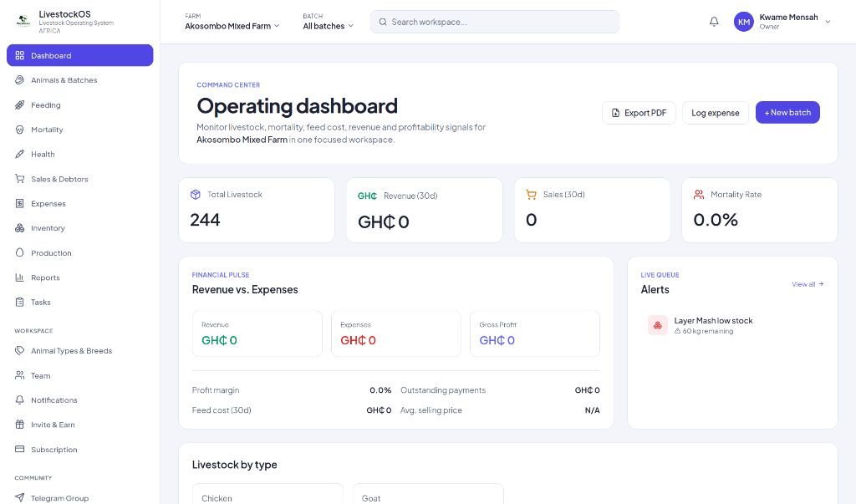Click the Mortality Rate 0.0% value
Viewport: 856px width, 504px height.
pyautogui.click(x=716, y=220)
